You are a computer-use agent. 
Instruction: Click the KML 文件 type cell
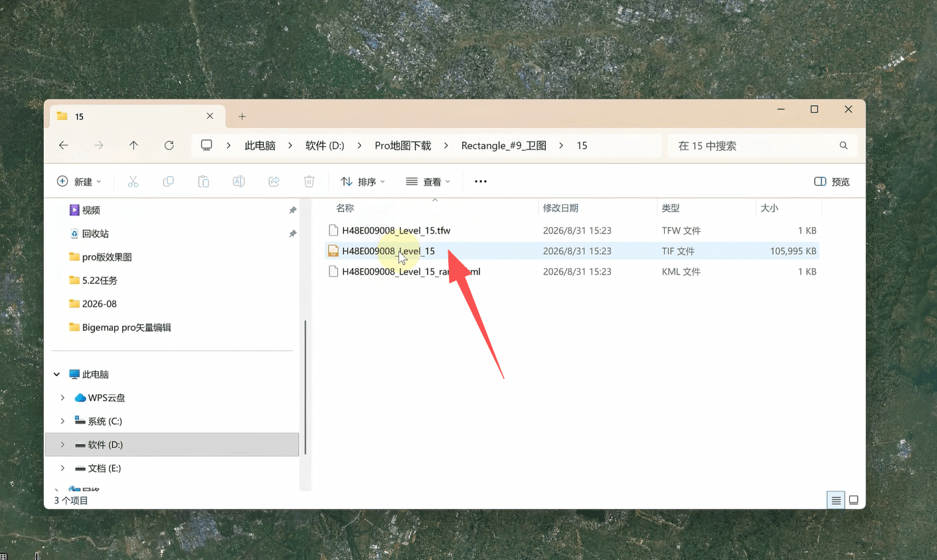click(x=681, y=271)
